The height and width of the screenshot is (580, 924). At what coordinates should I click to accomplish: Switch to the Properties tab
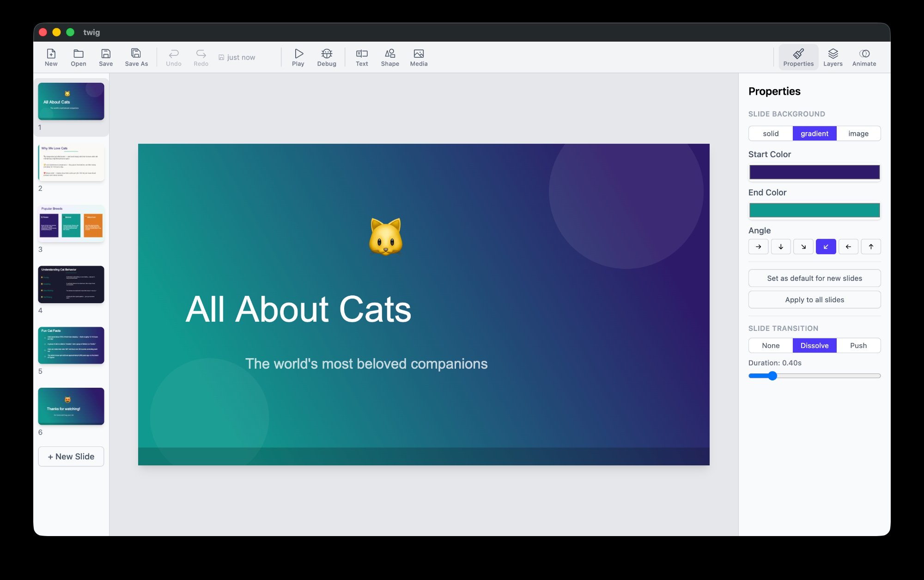tap(798, 56)
